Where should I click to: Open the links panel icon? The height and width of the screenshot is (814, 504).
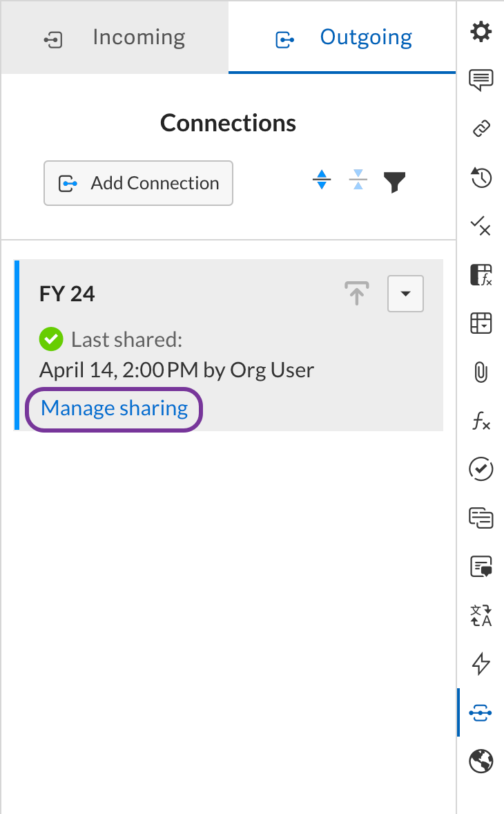point(481,129)
